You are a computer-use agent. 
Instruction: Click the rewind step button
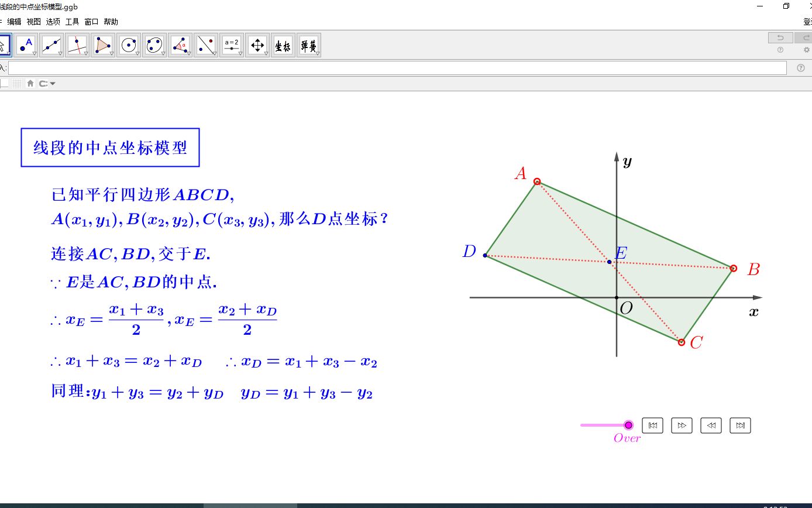click(x=711, y=425)
